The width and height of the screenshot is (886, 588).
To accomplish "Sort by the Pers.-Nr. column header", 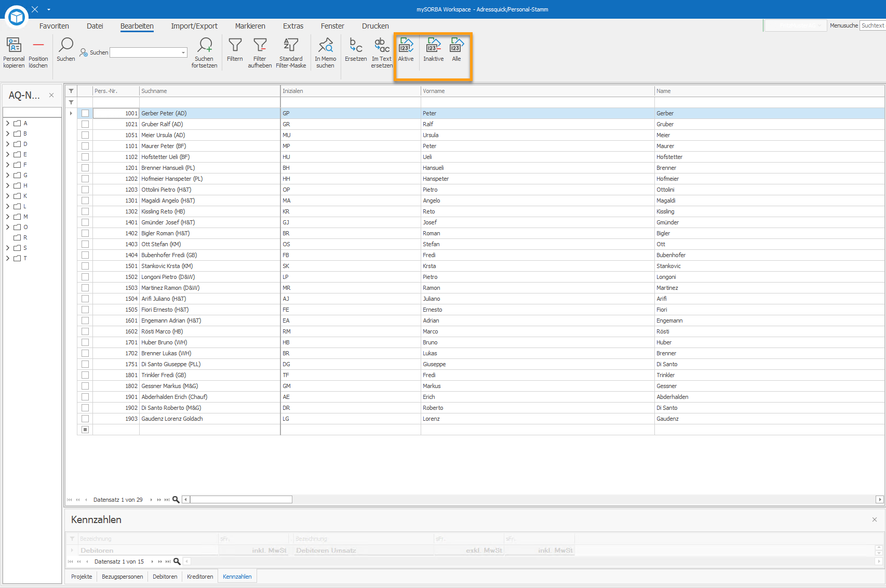I will (116, 91).
